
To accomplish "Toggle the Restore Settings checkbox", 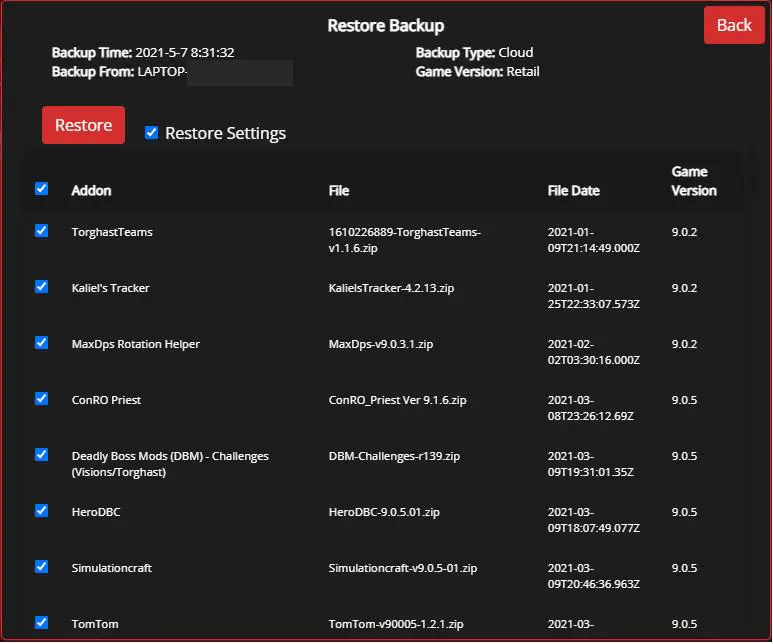I will [151, 133].
